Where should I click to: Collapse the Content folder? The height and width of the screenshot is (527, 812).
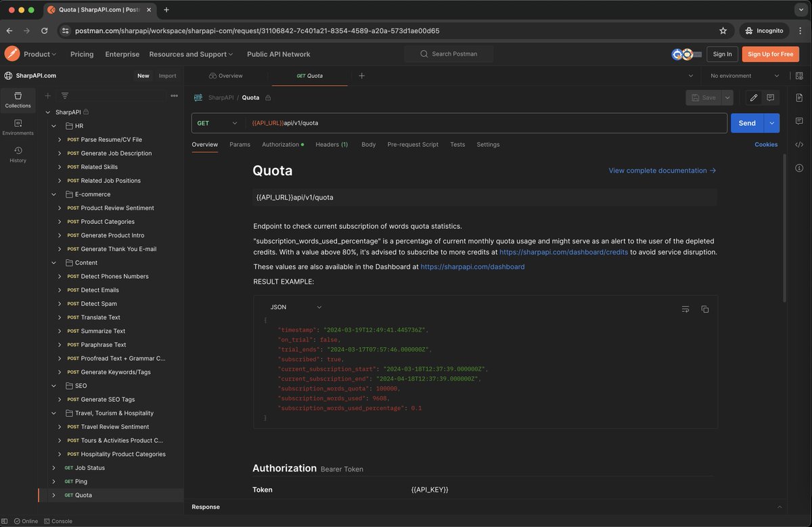tap(54, 262)
